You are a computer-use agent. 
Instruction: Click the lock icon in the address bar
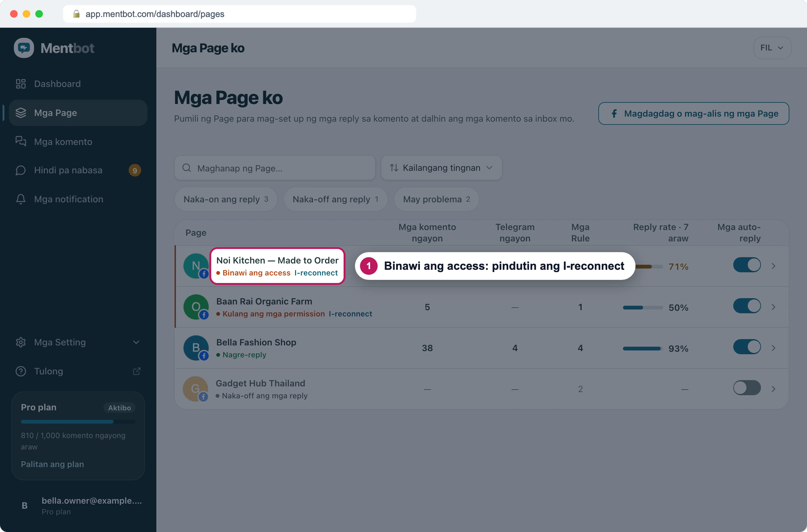tap(76, 14)
